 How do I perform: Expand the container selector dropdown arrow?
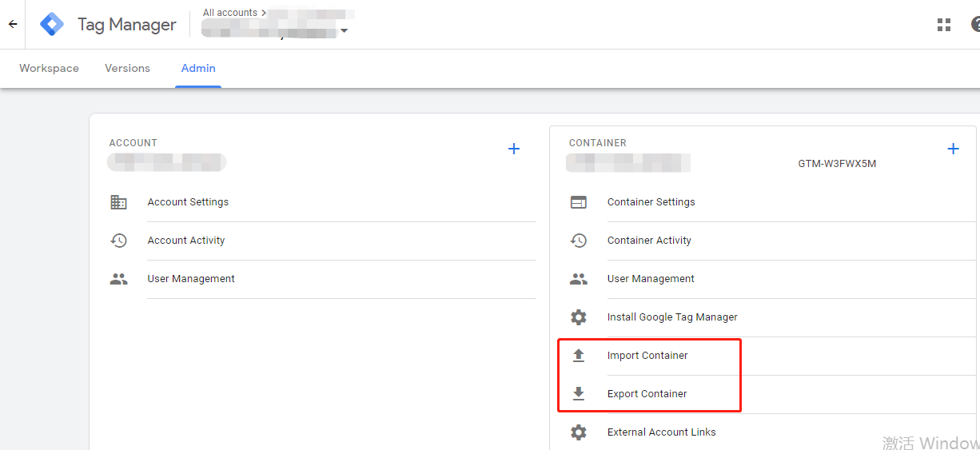pos(345,31)
